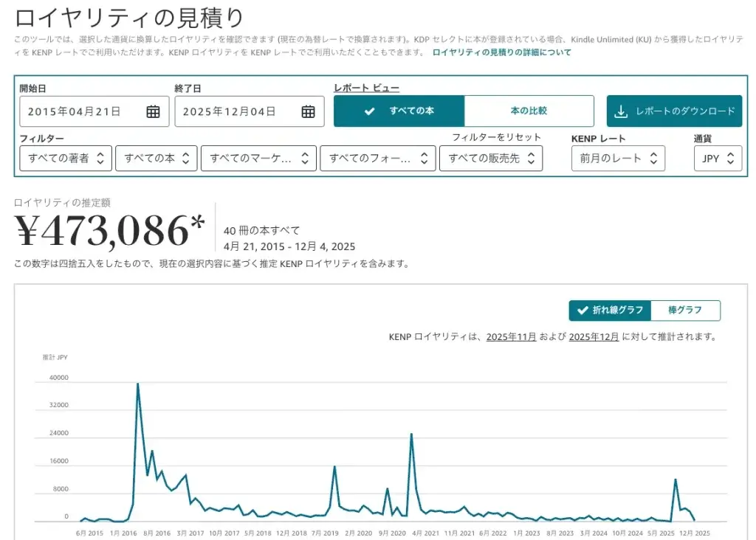
Task: Click the download icon on report button
Action: coord(621,111)
